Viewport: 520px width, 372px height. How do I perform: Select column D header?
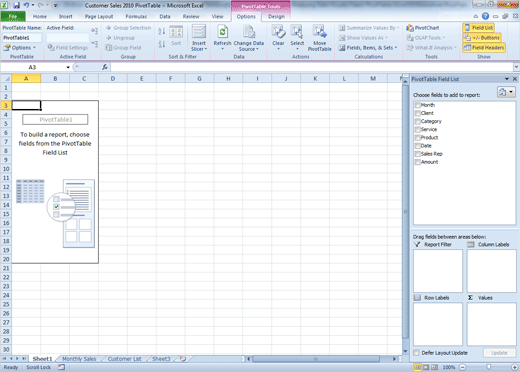click(113, 79)
